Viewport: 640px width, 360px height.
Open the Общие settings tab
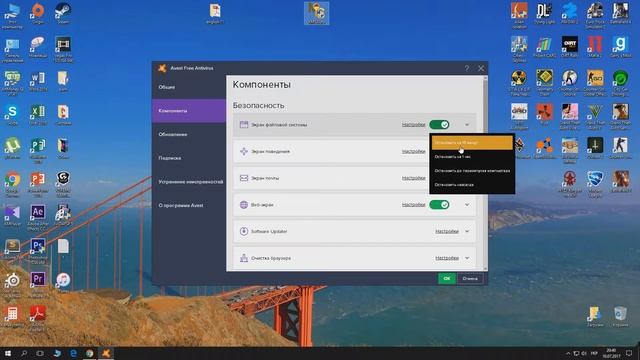click(189, 87)
